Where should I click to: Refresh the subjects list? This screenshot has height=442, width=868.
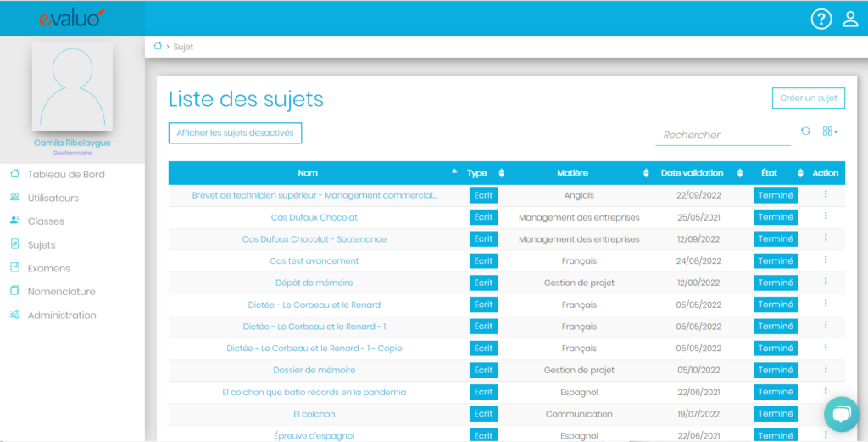(x=806, y=131)
